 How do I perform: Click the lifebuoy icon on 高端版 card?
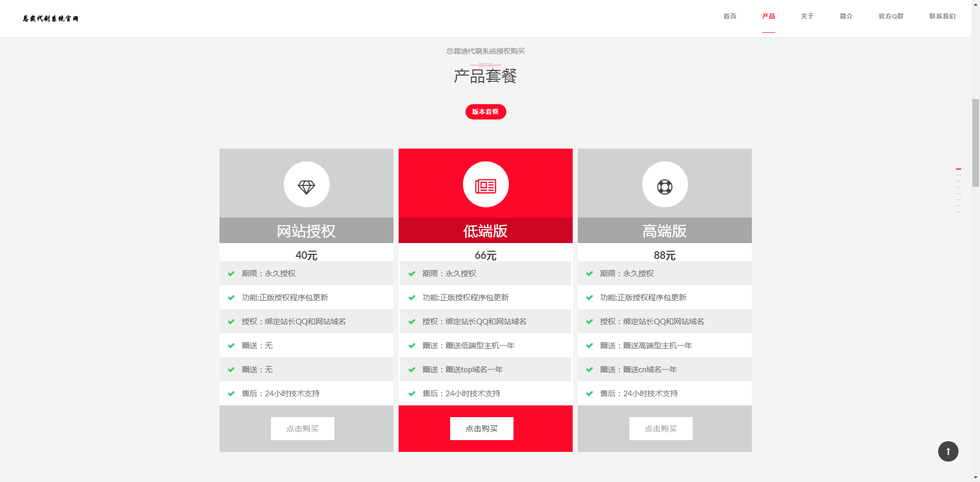coord(665,187)
